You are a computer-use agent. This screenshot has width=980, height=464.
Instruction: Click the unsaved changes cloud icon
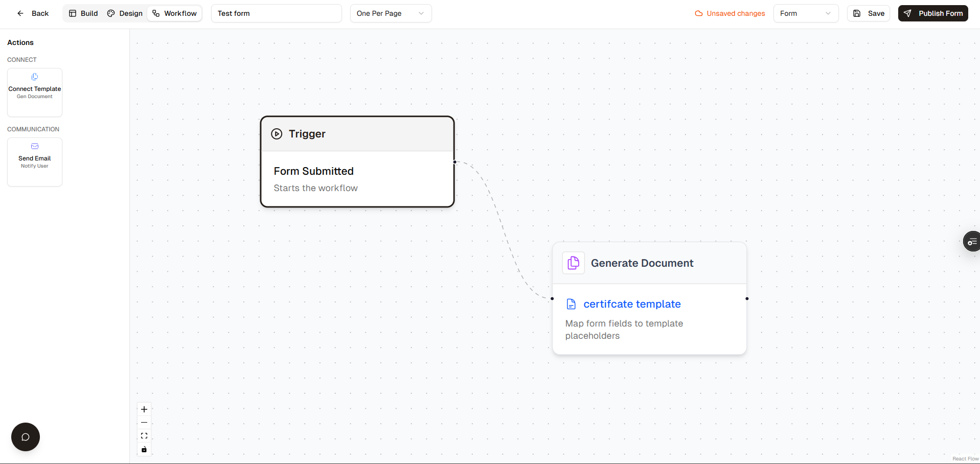[x=698, y=13]
